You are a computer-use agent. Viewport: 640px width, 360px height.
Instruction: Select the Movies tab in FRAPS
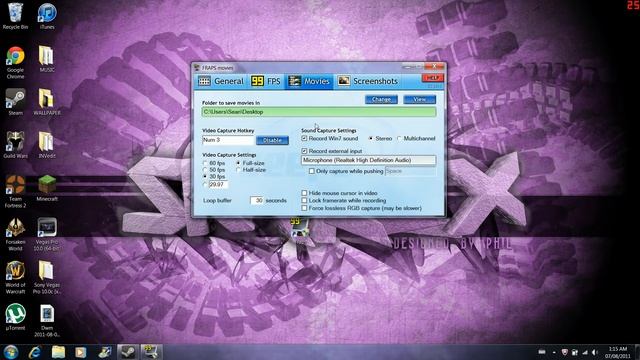click(x=309, y=81)
